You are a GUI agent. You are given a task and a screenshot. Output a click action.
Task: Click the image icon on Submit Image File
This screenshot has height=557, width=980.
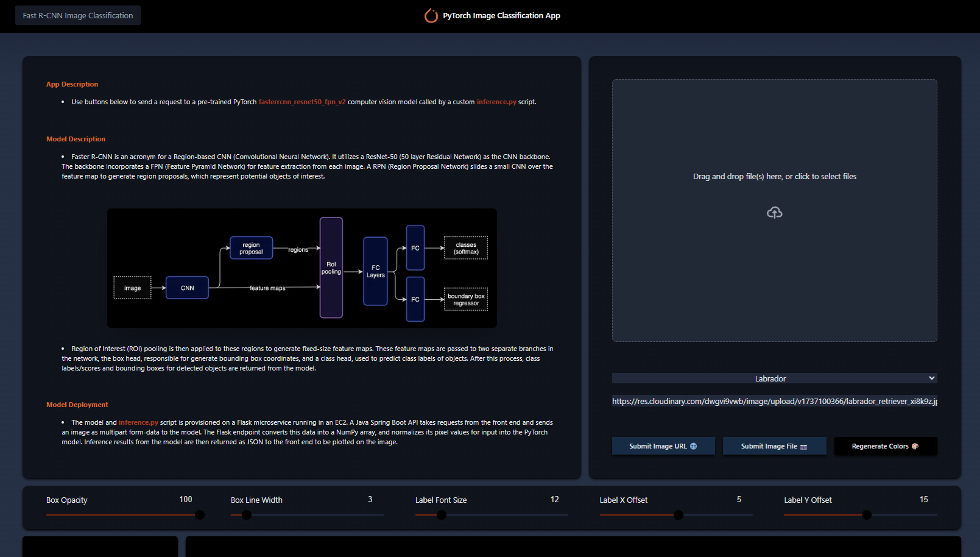803,447
